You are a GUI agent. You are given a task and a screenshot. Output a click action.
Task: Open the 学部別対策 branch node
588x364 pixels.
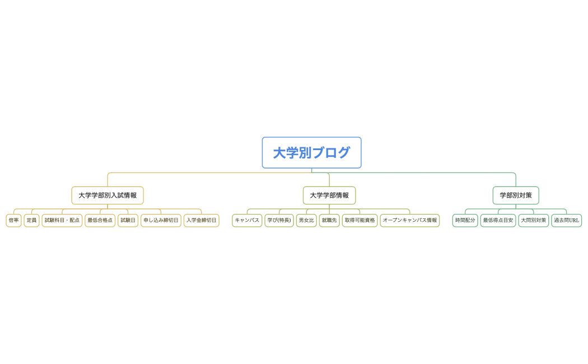(516, 195)
